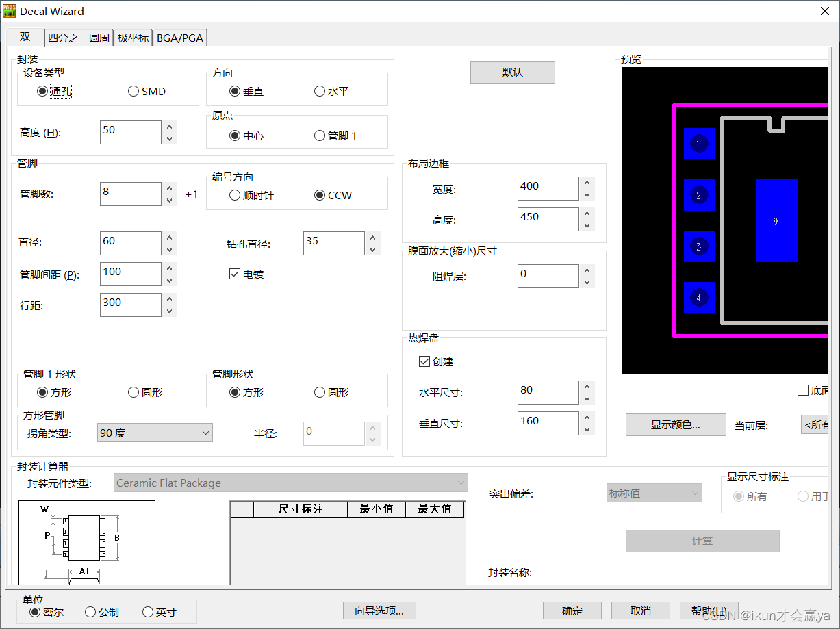Click the 向导选项 wizard options button
This screenshot has width=840, height=629.
tap(379, 611)
